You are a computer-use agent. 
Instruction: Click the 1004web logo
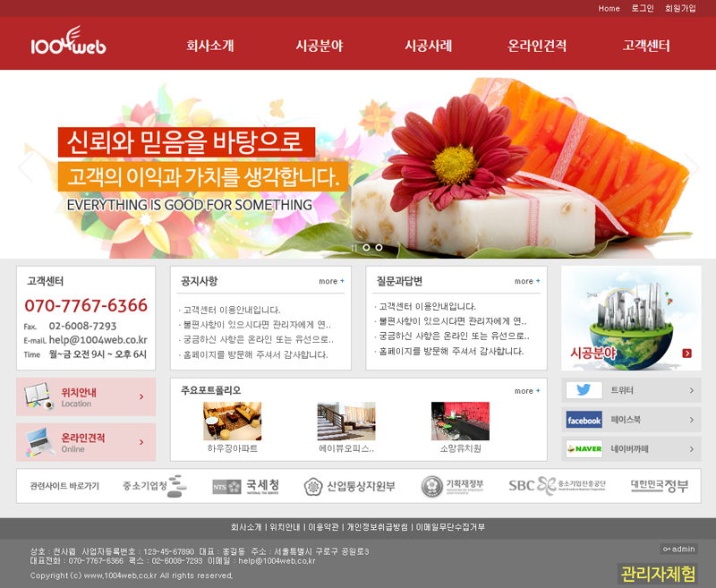pyautogui.click(x=68, y=44)
